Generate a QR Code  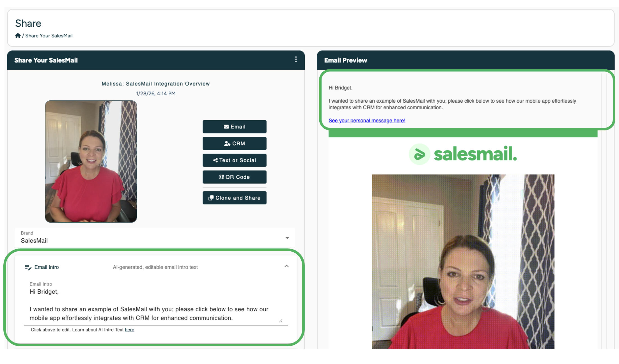234,177
